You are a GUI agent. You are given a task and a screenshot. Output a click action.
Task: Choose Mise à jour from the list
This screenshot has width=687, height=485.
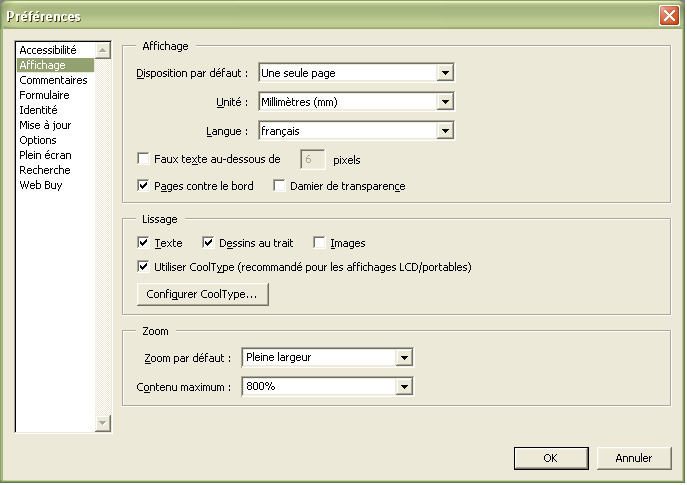pyautogui.click(x=45, y=125)
